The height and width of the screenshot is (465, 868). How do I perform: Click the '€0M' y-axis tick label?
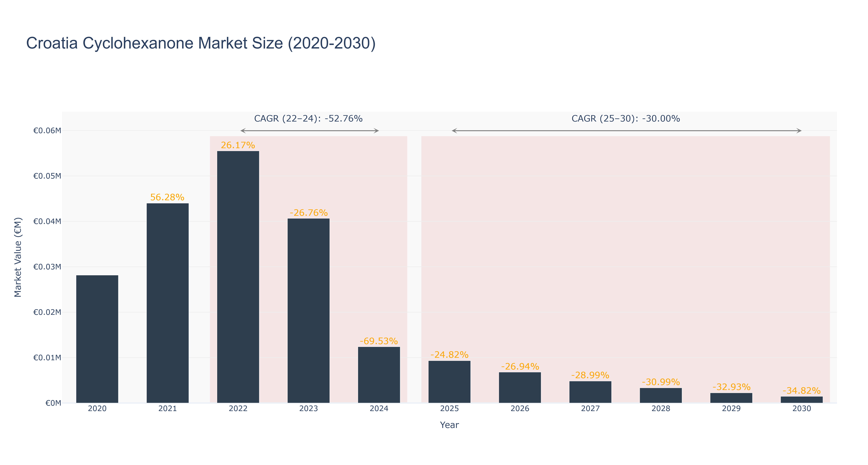(x=53, y=403)
